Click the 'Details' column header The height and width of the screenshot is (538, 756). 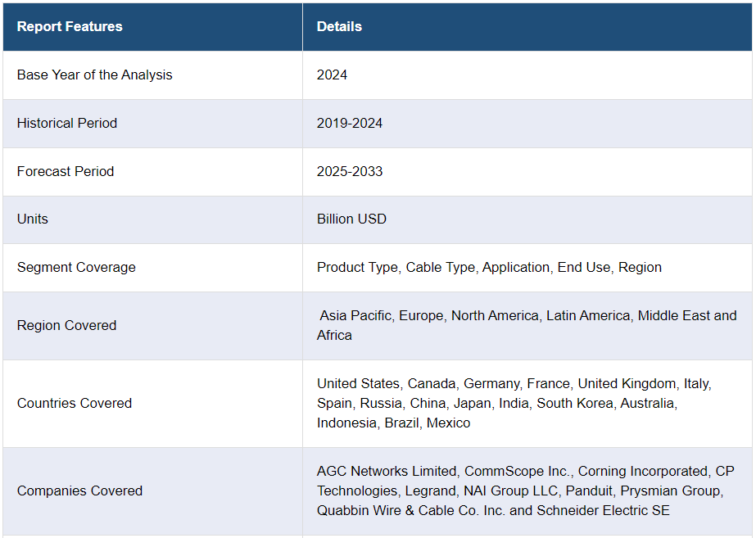[339, 26]
